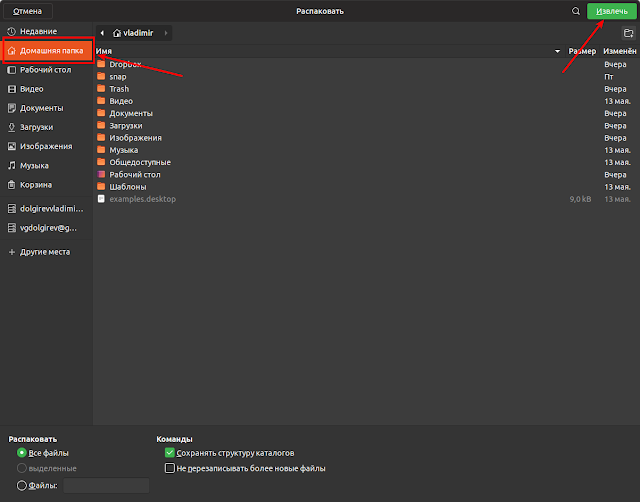Click the home icon of vladimir path
This screenshot has width=640, height=502.
pyautogui.click(x=117, y=33)
